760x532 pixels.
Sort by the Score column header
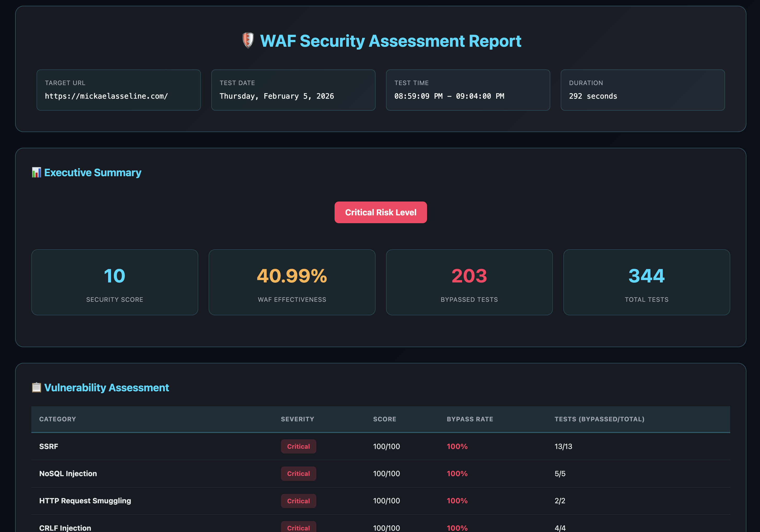pyautogui.click(x=384, y=419)
